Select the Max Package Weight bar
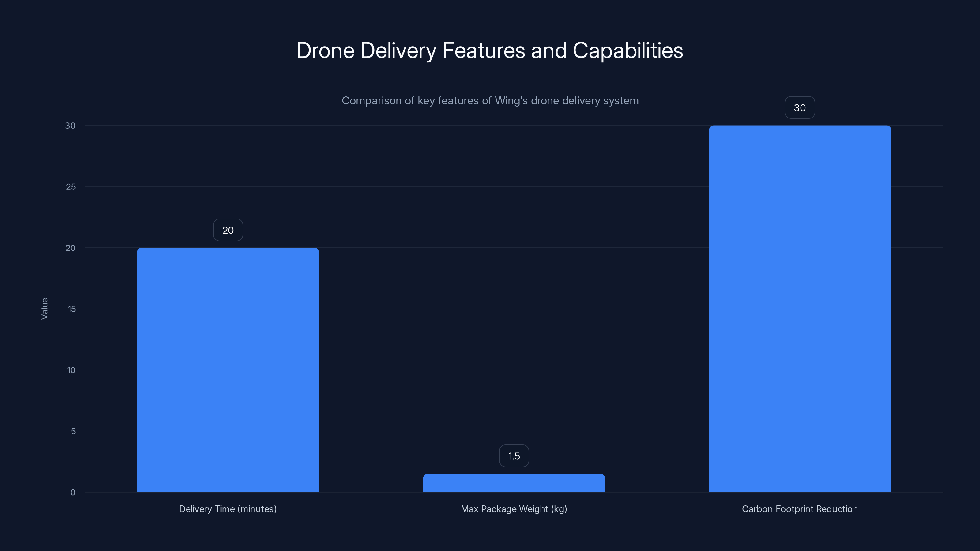The height and width of the screenshot is (551, 980). pyautogui.click(x=514, y=483)
